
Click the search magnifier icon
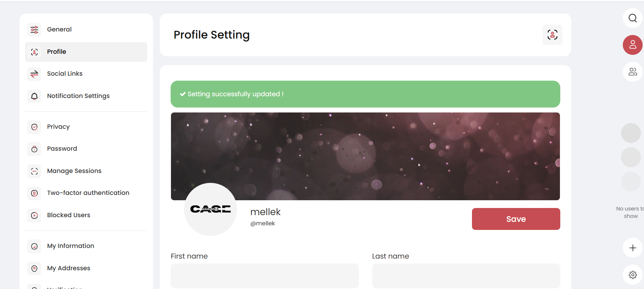[x=632, y=18]
